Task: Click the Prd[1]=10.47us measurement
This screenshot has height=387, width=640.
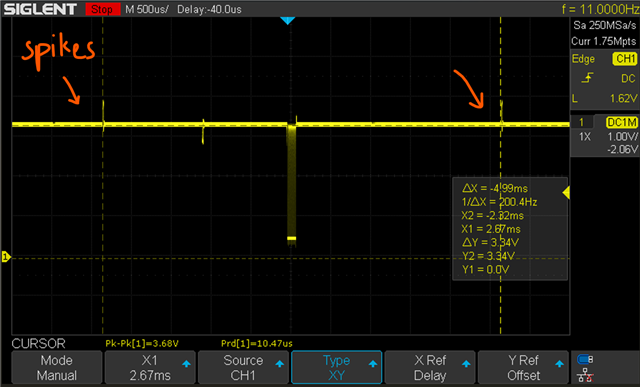Action: [257, 343]
